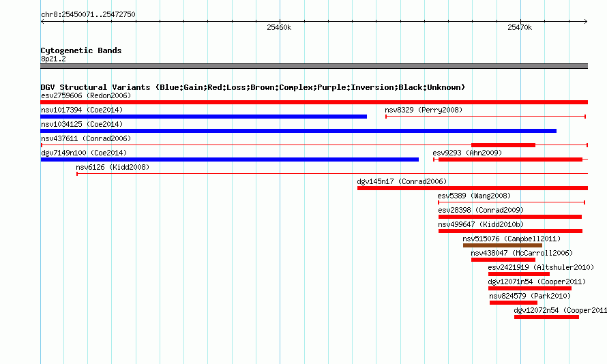Image resolution: width=607 pixels, height=364 pixels.
Task: Select the thin nsv8329 variant line
Action: tap(486, 117)
